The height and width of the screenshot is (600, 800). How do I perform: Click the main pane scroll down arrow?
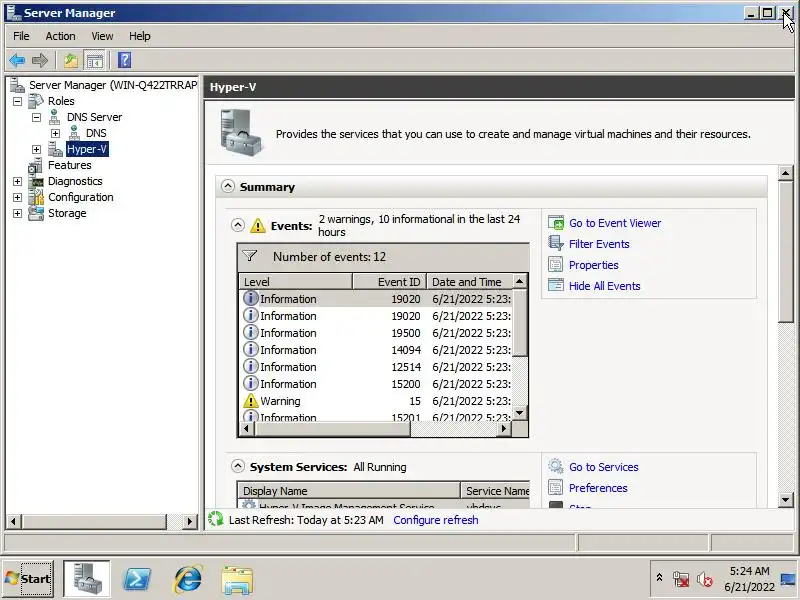(785, 499)
